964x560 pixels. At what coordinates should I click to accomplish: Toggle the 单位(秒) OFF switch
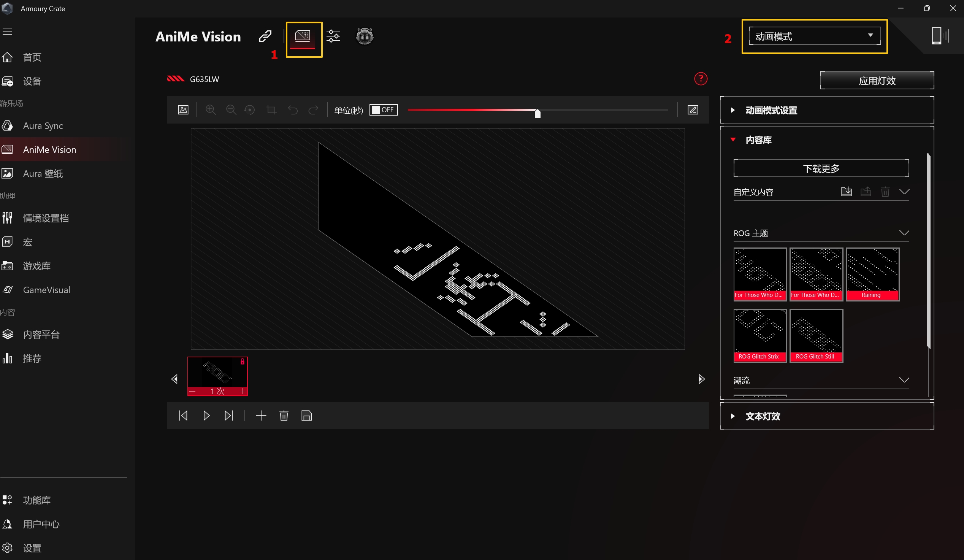point(384,110)
